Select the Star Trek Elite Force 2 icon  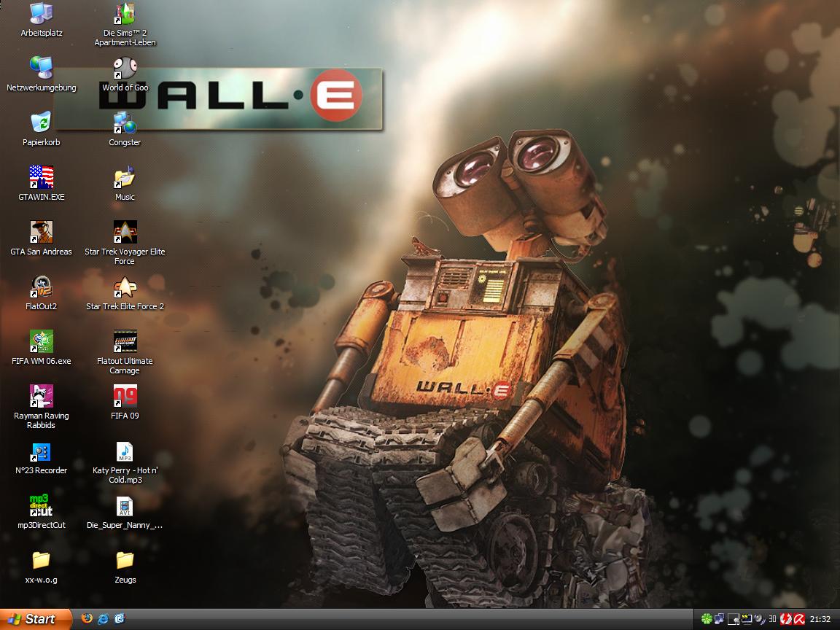[125, 287]
